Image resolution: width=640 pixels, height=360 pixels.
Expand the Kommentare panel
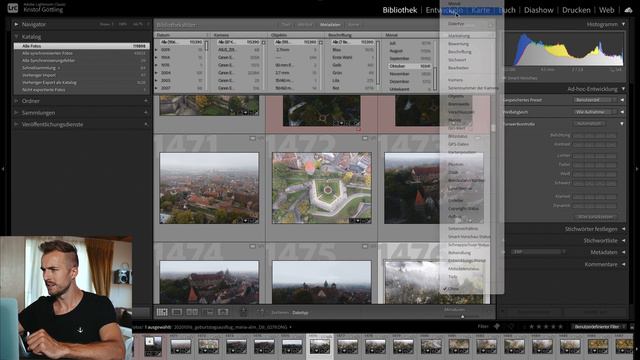[623, 264]
